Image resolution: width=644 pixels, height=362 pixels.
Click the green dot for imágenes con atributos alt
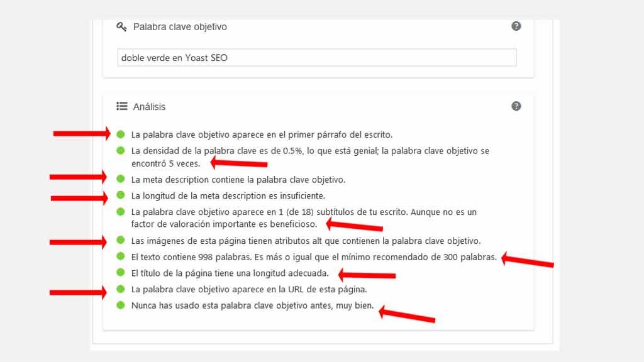(x=121, y=239)
